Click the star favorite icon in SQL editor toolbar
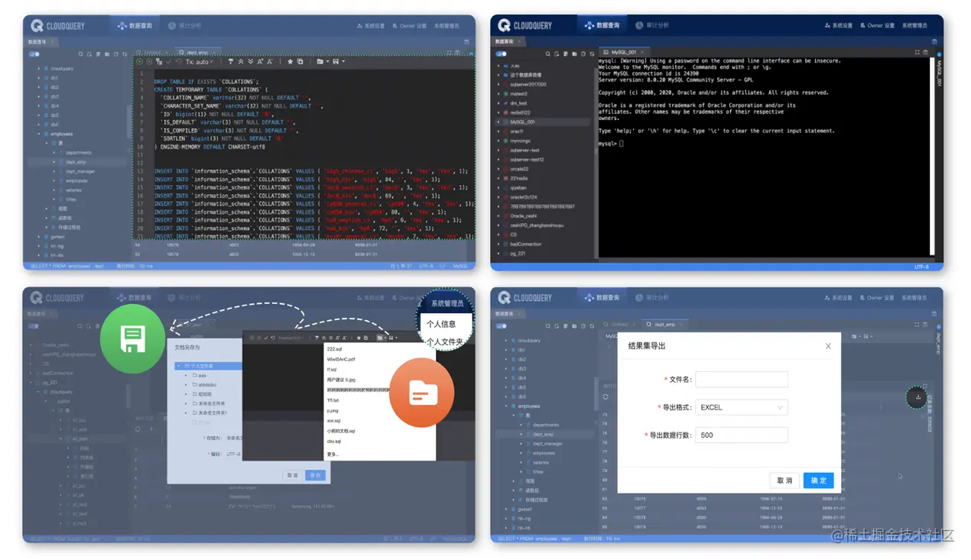Viewport: 971px width, 560px height. point(290,62)
